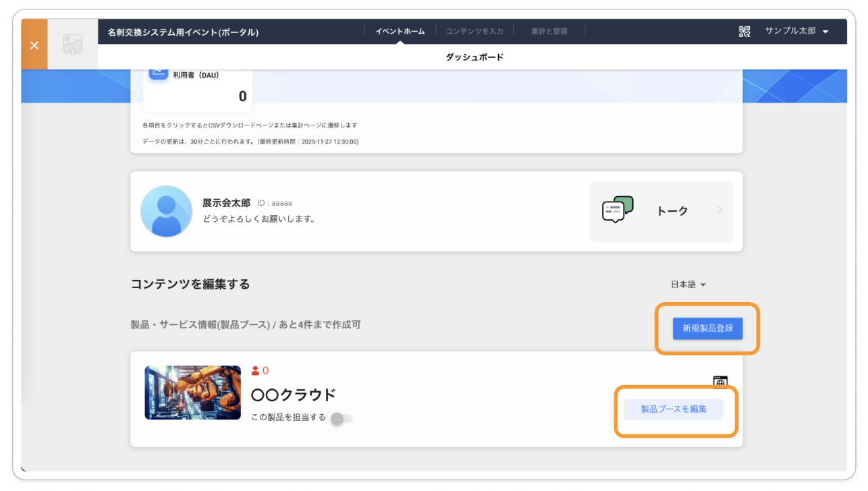Click the 製品ブースを編集 button
The width and height of the screenshot is (868, 491).
pos(674,409)
